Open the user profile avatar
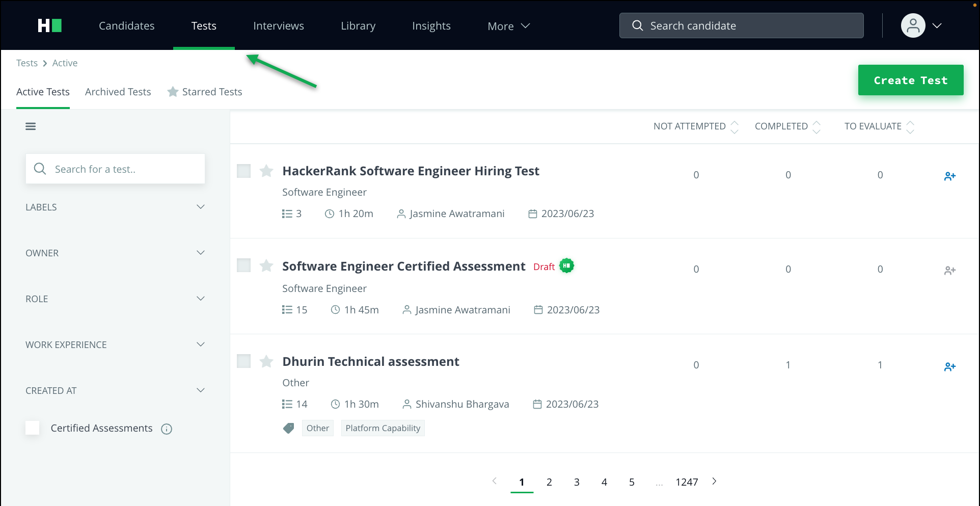The width and height of the screenshot is (980, 506). pyautogui.click(x=913, y=25)
